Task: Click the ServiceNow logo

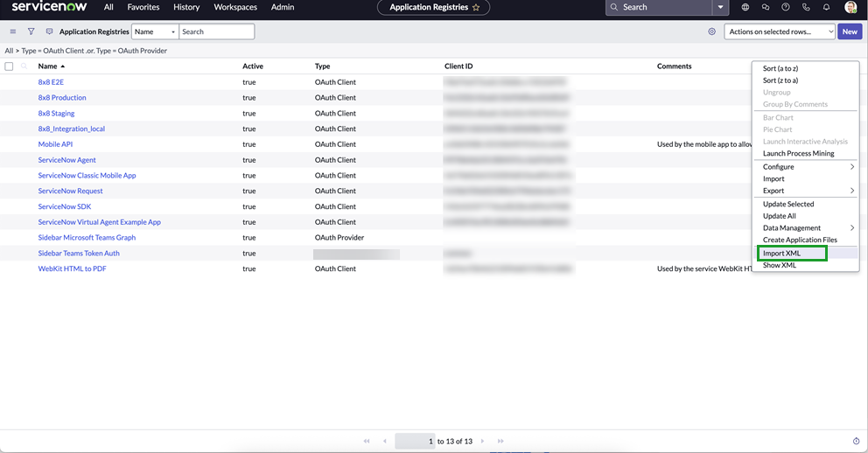Action: pyautogui.click(x=49, y=7)
